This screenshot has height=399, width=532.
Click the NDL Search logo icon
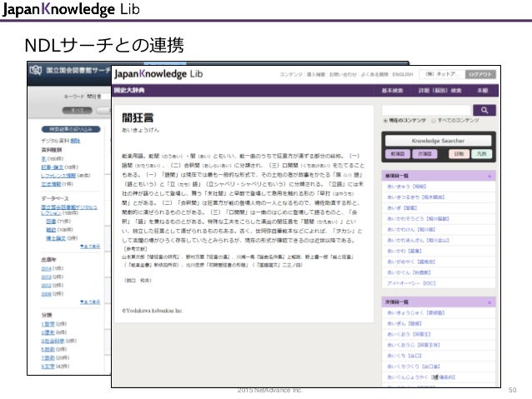tap(36, 70)
